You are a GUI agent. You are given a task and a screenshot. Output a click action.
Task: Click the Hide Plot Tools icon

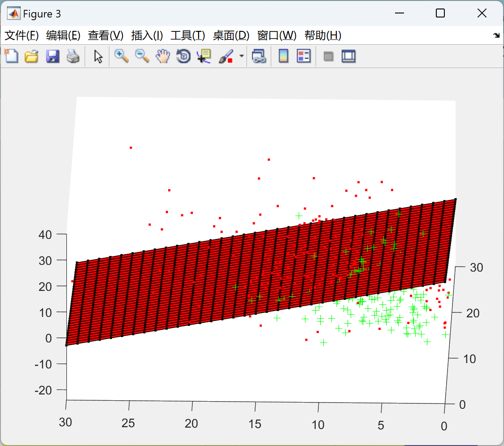point(328,56)
